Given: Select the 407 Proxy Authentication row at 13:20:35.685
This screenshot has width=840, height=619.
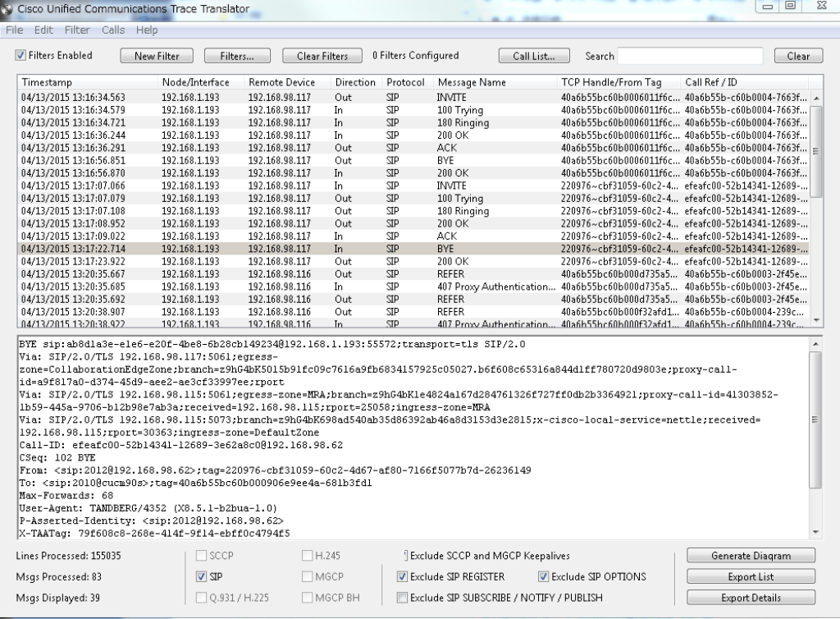Looking at the screenshot, I should tap(413, 287).
